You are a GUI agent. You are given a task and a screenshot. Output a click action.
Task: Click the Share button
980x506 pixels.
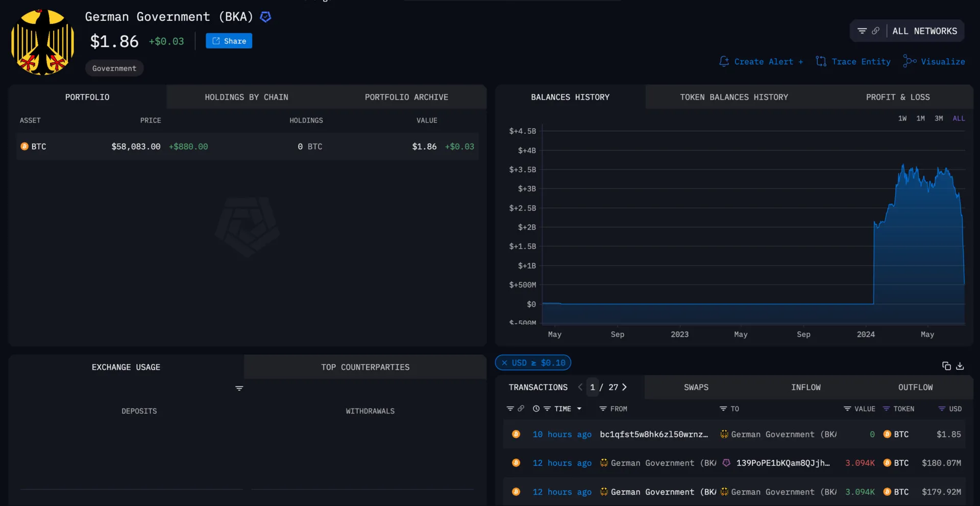coord(229,41)
